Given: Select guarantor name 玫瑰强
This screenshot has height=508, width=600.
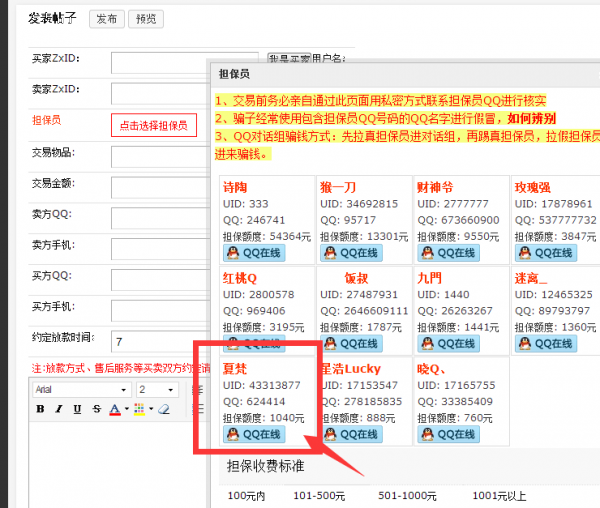Looking at the screenshot, I should (x=533, y=187).
